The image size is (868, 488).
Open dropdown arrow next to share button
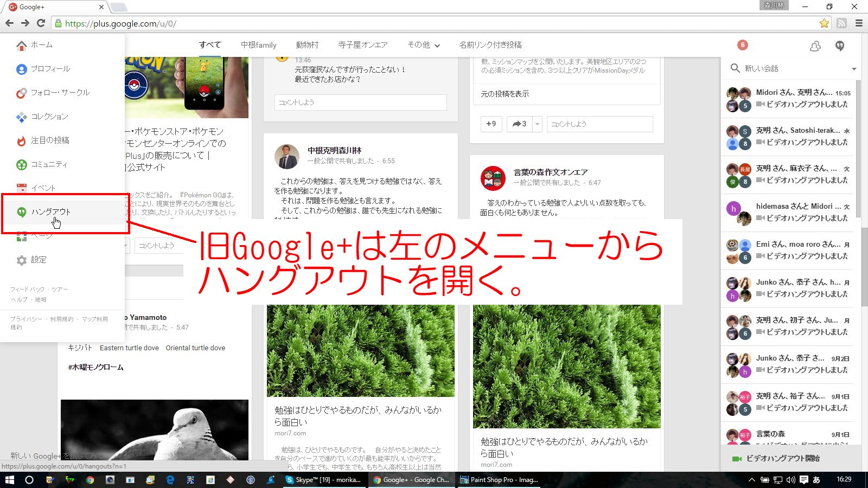pos(537,124)
